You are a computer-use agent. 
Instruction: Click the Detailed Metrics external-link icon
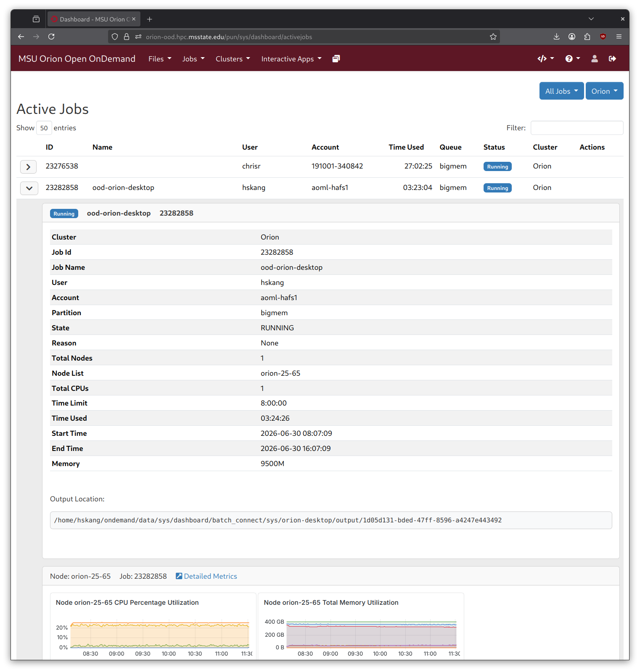point(179,576)
